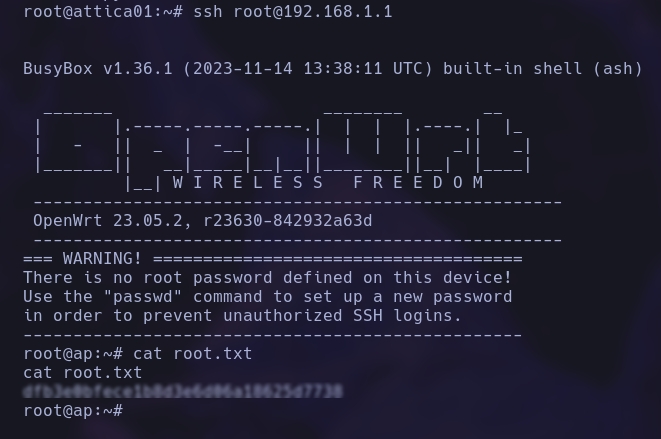
Task: Click the dashed separator below the warning
Action: click(272, 334)
